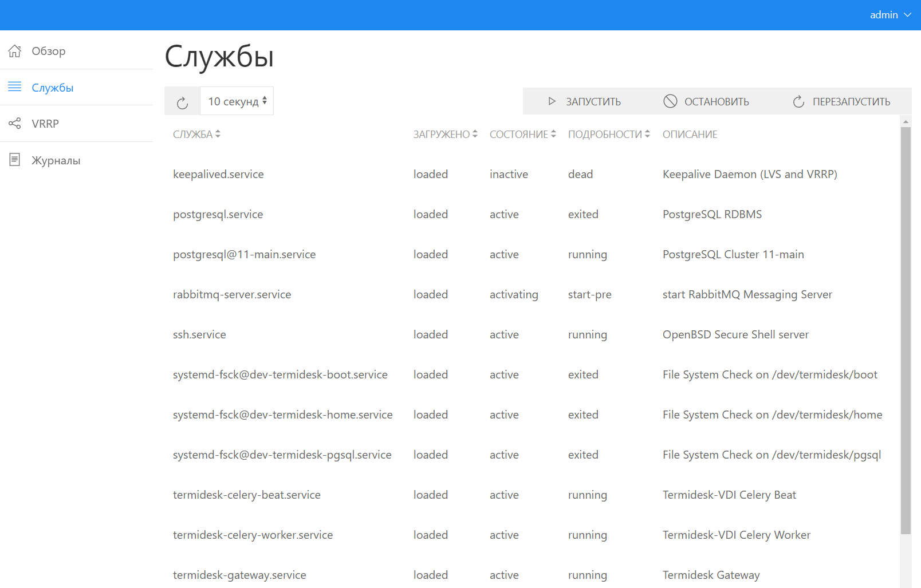
Task: Click the restart icon on Перезапустить
Action: point(798,102)
